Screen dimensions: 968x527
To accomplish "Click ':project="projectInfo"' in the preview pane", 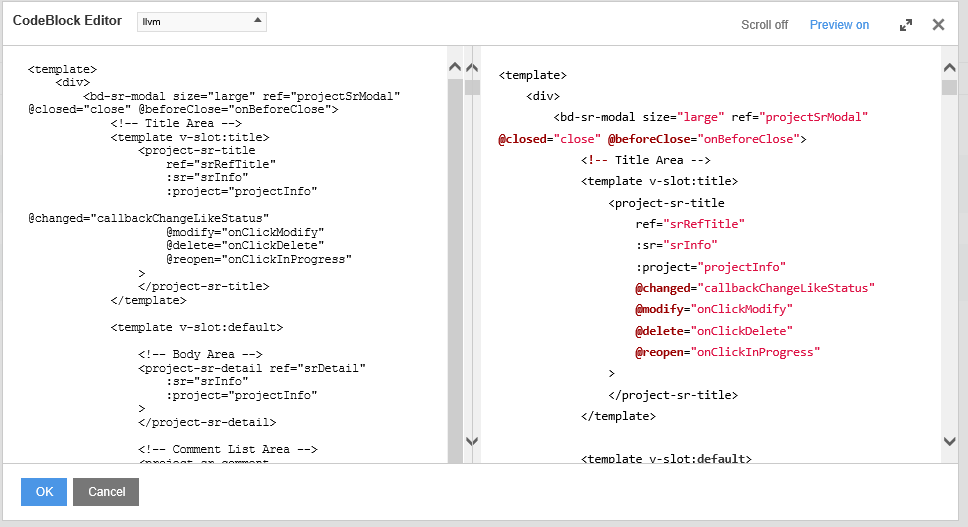I will tap(711, 267).
